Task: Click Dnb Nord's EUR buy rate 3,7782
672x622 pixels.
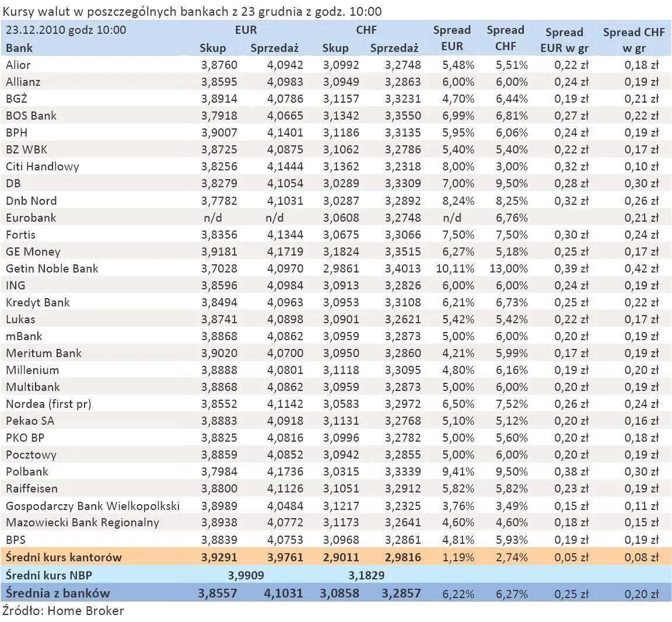Action: pos(219,201)
